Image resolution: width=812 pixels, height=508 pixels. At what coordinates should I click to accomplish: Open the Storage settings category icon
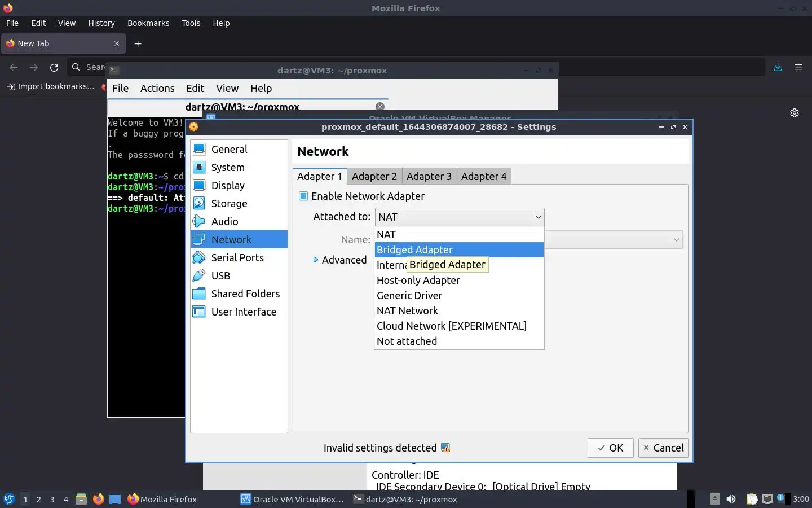point(199,203)
